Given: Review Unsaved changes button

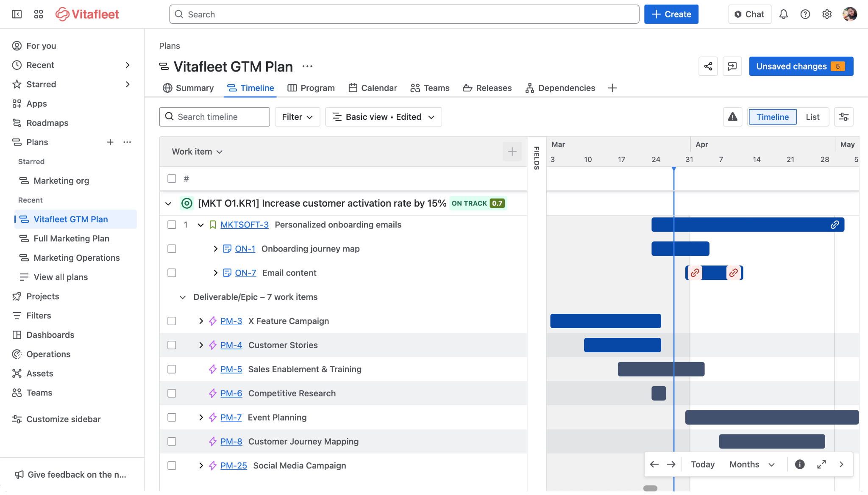Looking at the screenshot, I should click(801, 66).
